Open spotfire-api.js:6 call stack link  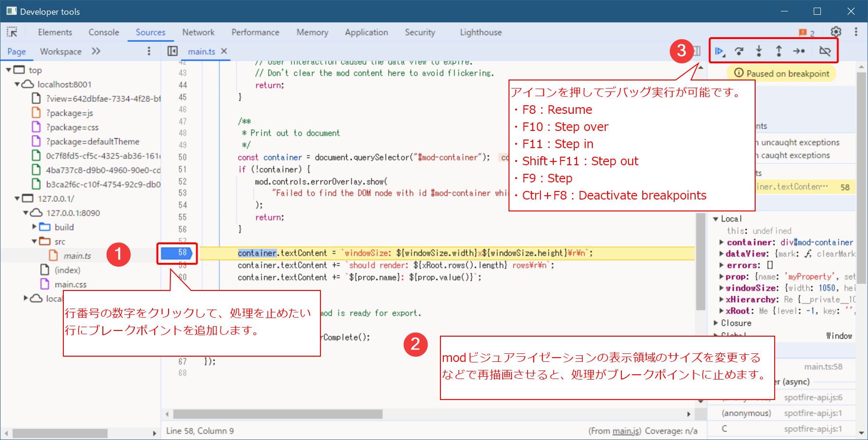click(813, 397)
